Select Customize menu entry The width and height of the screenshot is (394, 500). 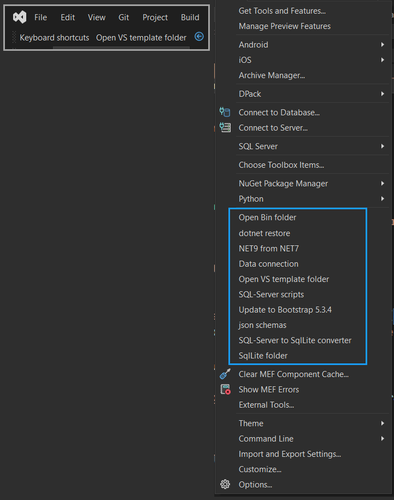coord(260,469)
